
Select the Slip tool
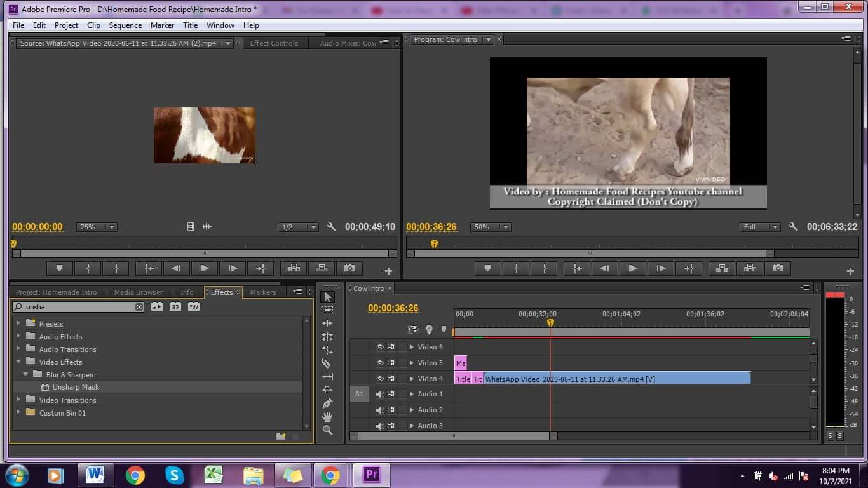point(327,376)
